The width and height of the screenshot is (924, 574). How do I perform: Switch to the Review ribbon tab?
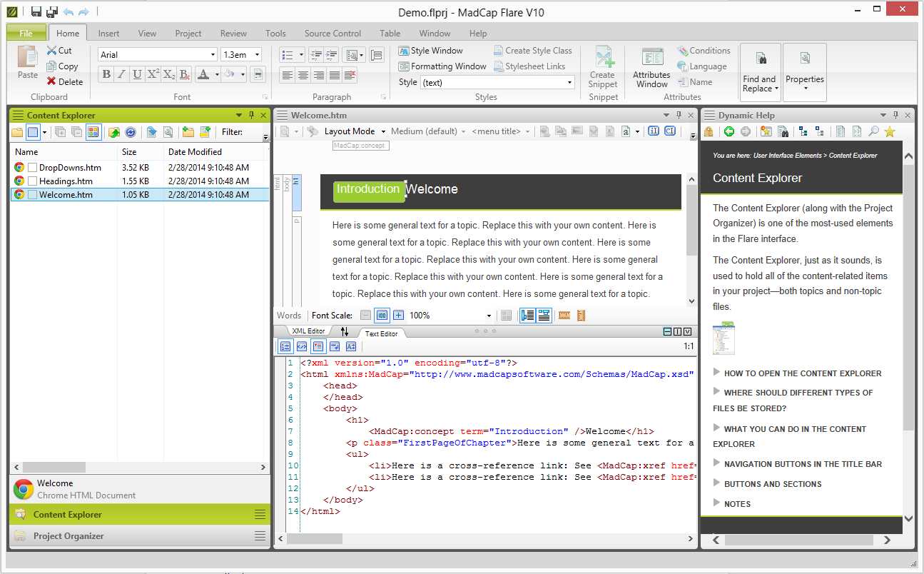pos(233,33)
